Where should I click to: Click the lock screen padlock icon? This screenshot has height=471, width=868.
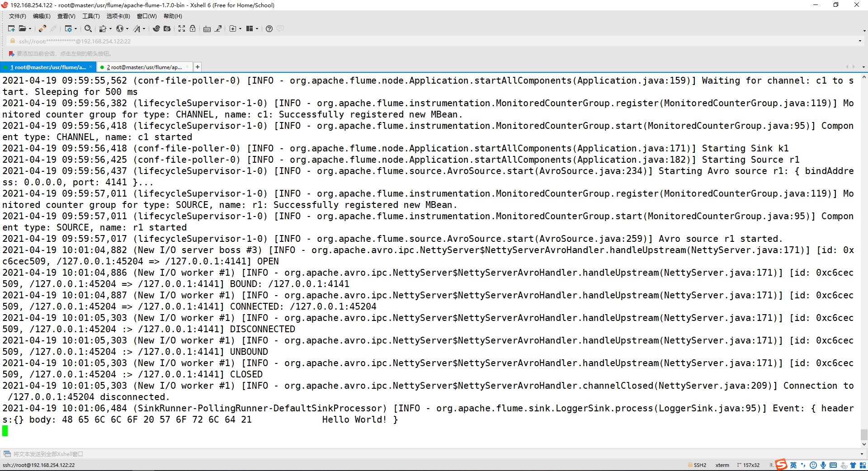[x=193, y=28]
